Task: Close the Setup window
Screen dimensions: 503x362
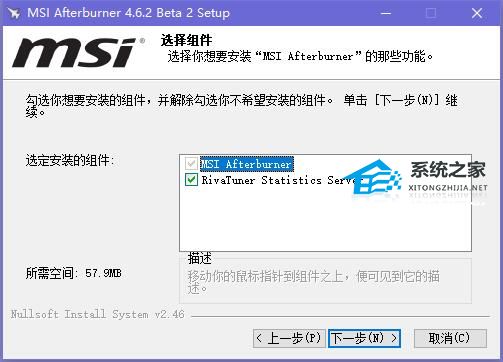Action: tap(477, 13)
